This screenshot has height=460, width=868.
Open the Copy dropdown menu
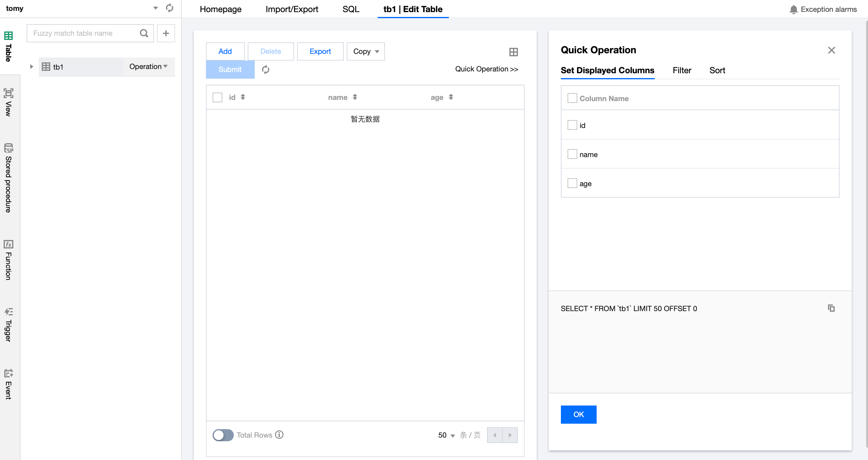click(x=366, y=51)
